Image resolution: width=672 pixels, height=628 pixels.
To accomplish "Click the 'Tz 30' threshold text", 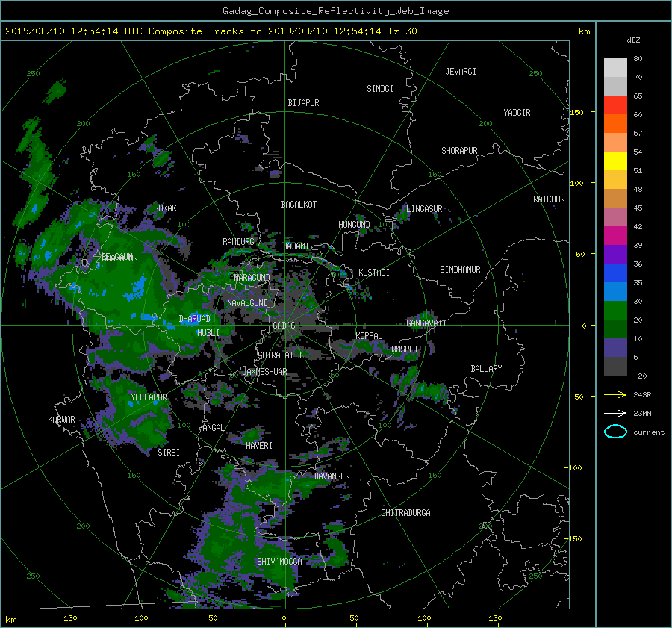I will (x=402, y=31).
